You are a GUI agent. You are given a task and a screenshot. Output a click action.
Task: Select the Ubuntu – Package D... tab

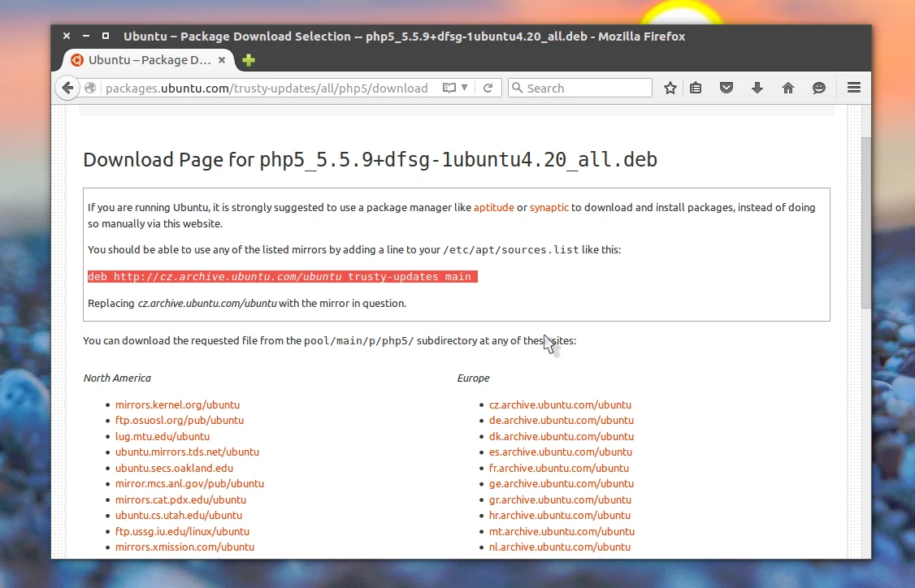coord(148,60)
